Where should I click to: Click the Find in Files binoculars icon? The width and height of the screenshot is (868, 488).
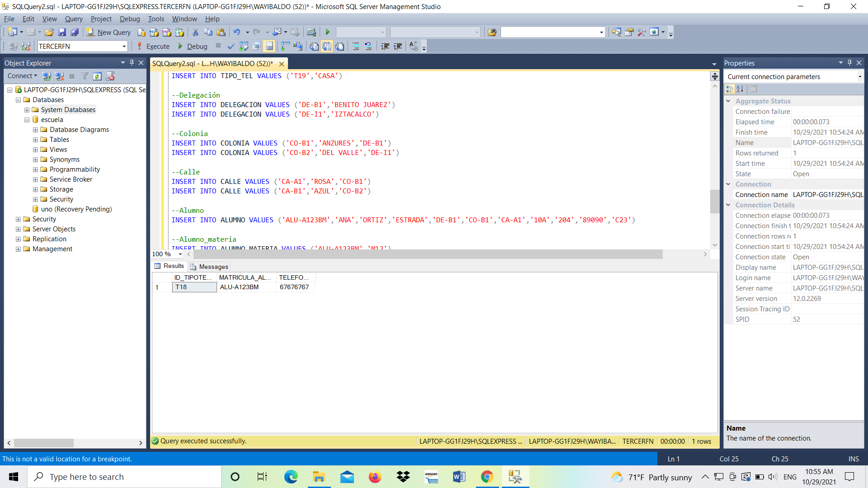[492, 32]
